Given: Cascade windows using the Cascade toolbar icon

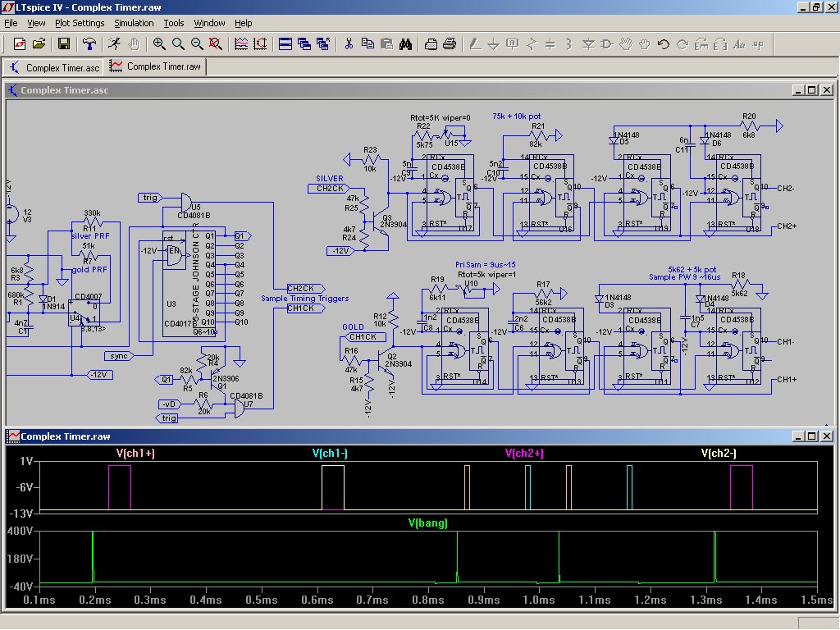Looking at the screenshot, I should point(304,43).
